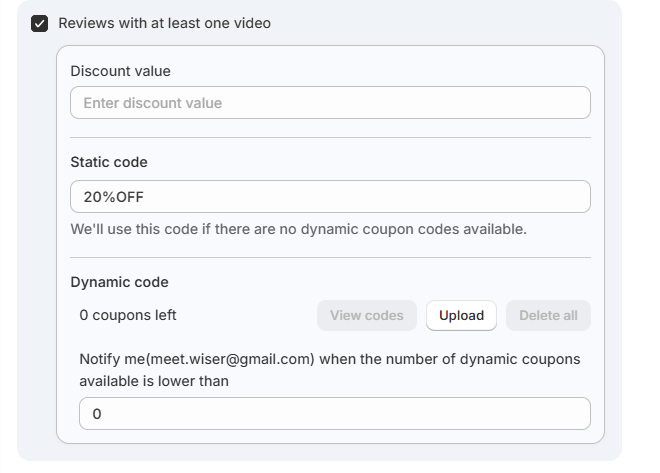
Task: Click the 'Reviews with at least one video' label
Action: (x=164, y=23)
